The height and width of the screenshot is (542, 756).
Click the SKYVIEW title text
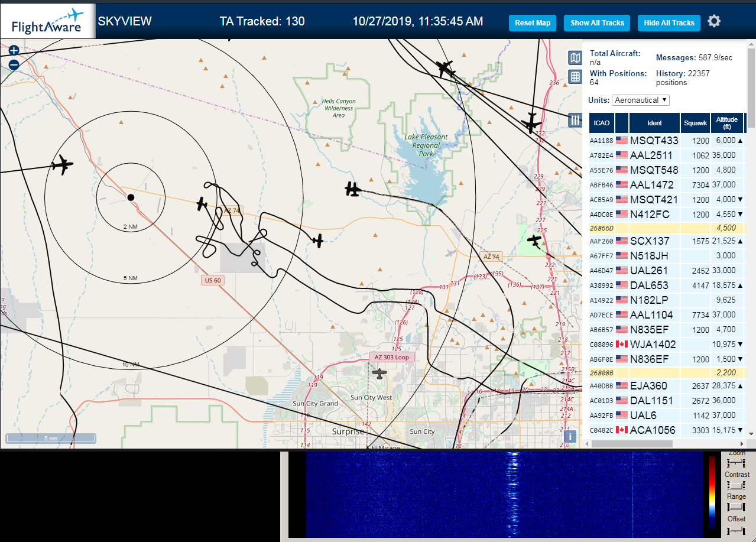pos(125,21)
